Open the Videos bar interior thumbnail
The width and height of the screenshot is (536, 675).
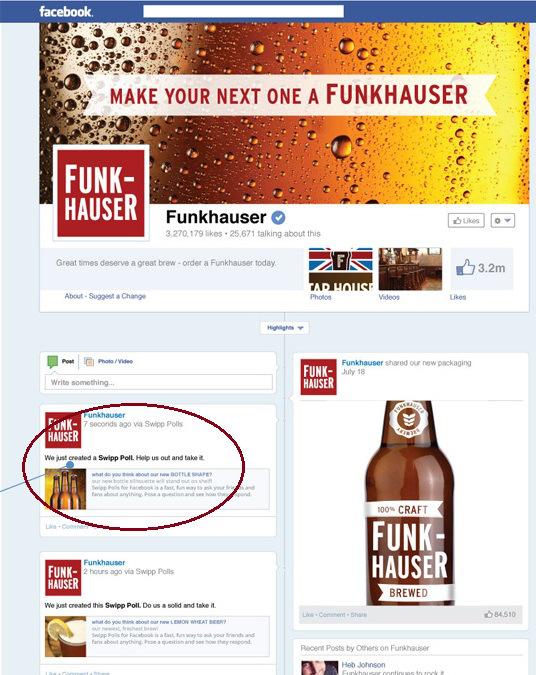410,269
